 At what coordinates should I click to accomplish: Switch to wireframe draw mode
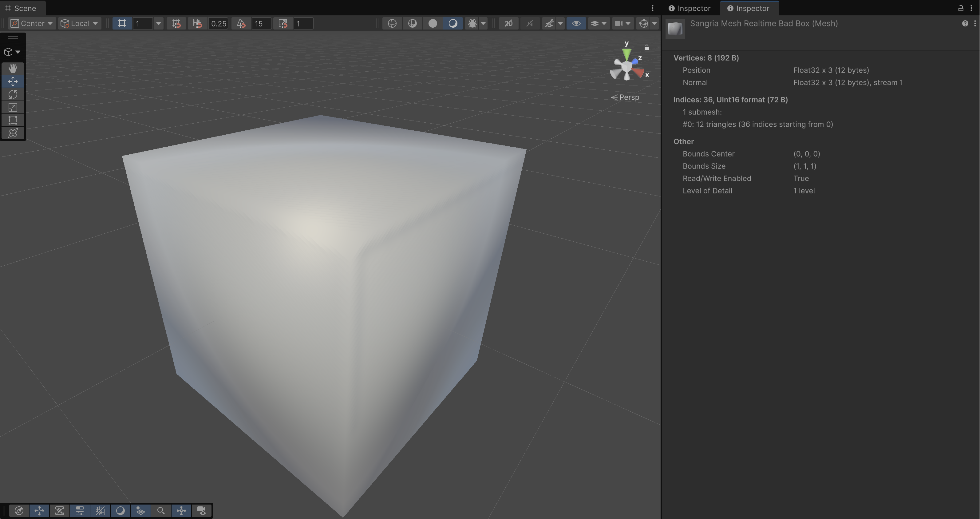(392, 24)
